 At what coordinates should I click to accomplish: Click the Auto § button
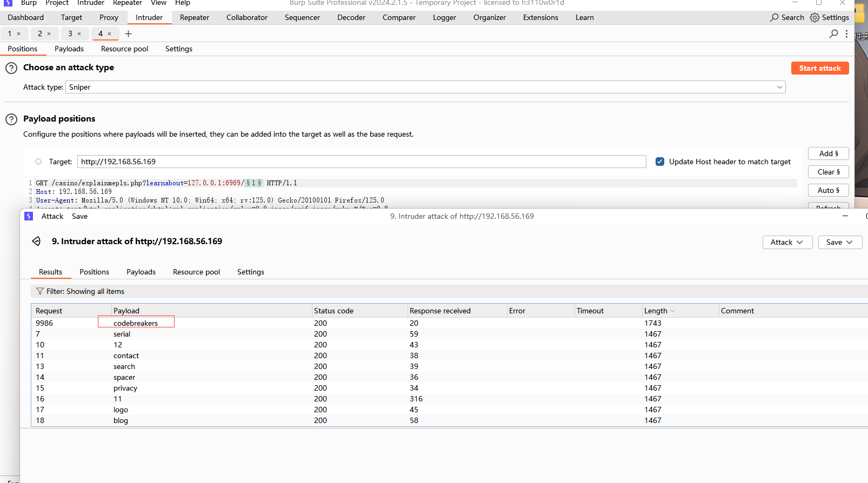pos(829,190)
